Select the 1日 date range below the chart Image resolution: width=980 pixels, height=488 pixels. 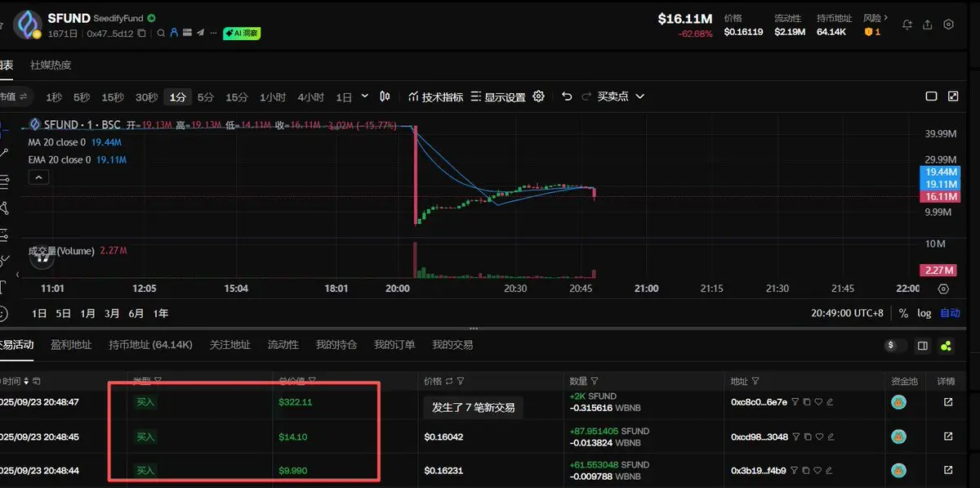(39, 313)
